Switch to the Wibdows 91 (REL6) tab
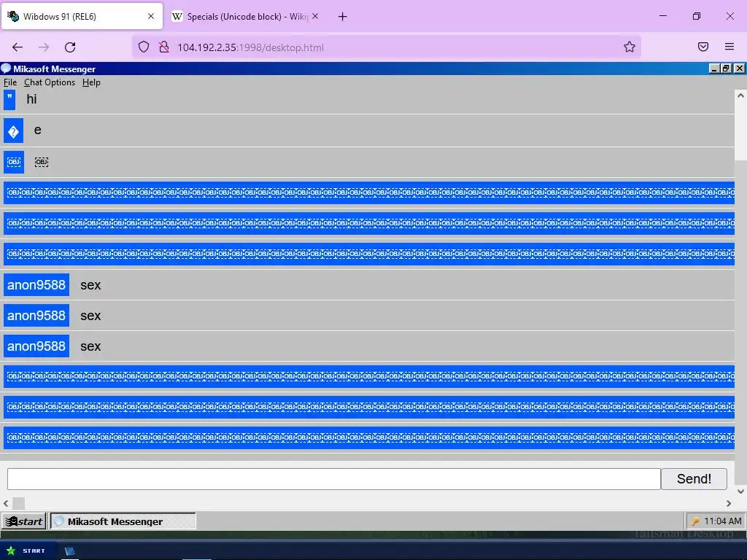The height and width of the screenshot is (560, 747). [82, 16]
